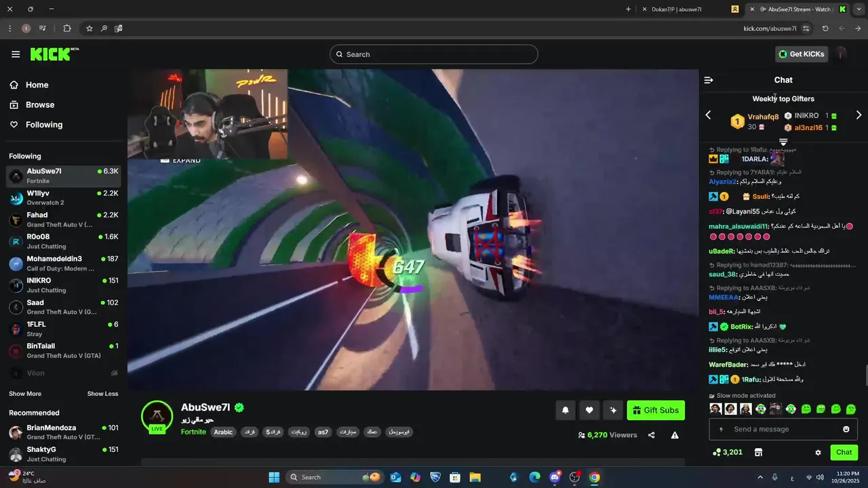Click the Get KICKs button
The image size is (868, 488).
tap(802, 54)
